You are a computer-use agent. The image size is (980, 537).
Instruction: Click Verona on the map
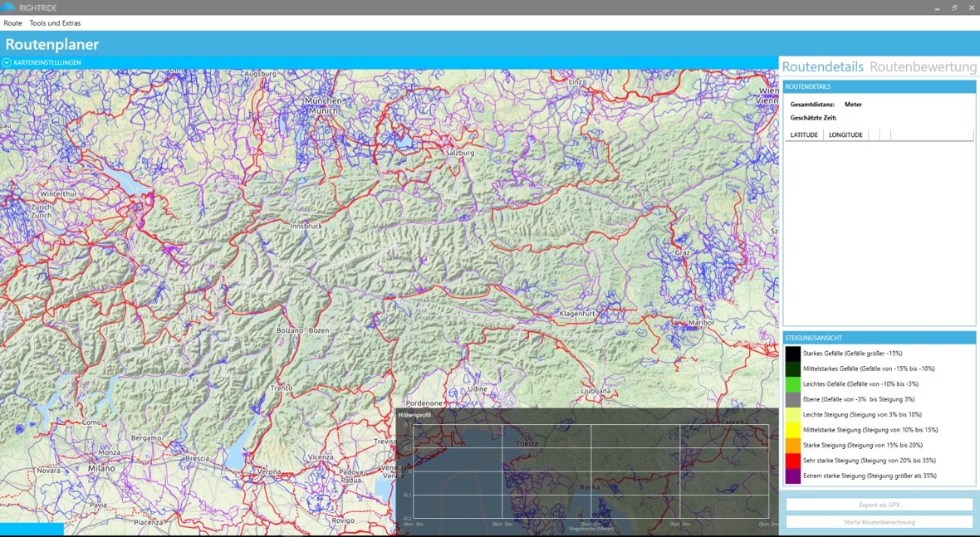(269, 471)
